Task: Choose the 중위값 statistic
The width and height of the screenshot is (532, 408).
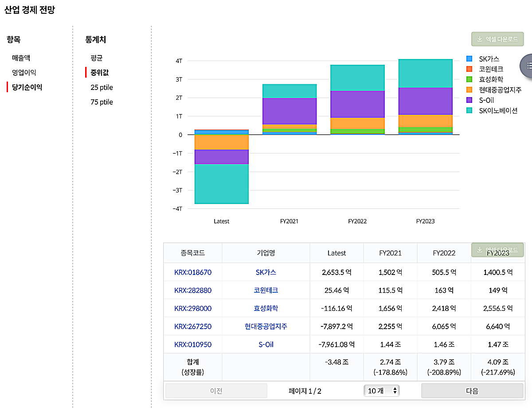Action: click(100, 72)
